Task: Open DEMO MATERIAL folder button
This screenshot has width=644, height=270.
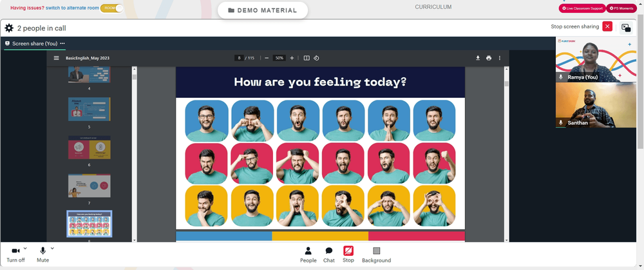Action: click(263, 10)
